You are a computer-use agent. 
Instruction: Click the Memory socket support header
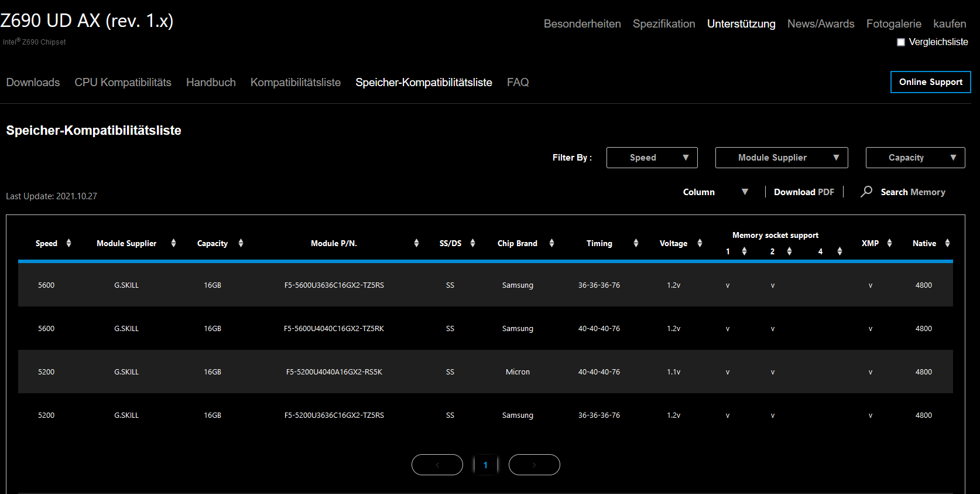pos(775,235)
